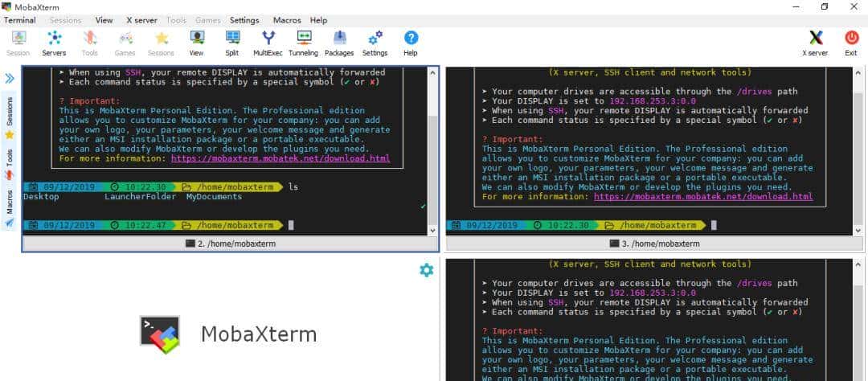The image size is (868, 381).
Task: Open the MultiExec tool
Action: click(268, 43)
